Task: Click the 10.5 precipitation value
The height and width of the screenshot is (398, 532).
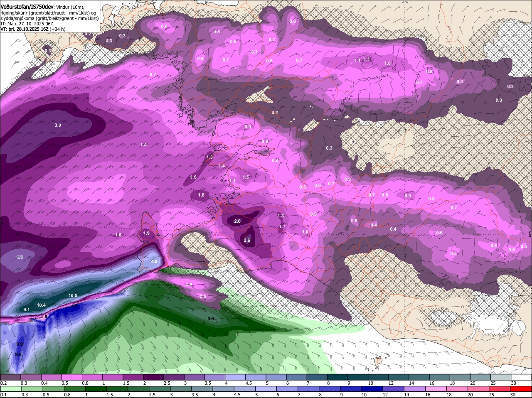Action: tap(73, 295)
